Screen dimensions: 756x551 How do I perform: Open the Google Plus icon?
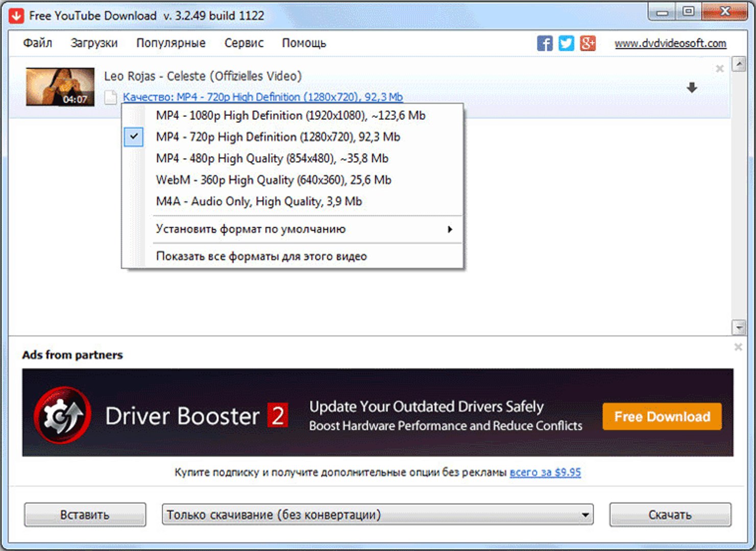tap(588, 43)
